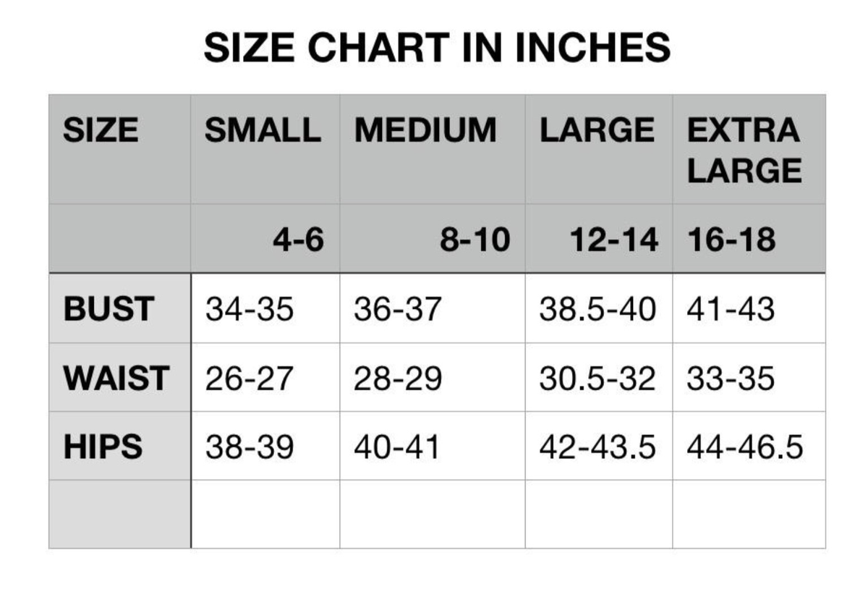
Task: Click the 38.5-40 bust measurement cell
Action: 599,308
